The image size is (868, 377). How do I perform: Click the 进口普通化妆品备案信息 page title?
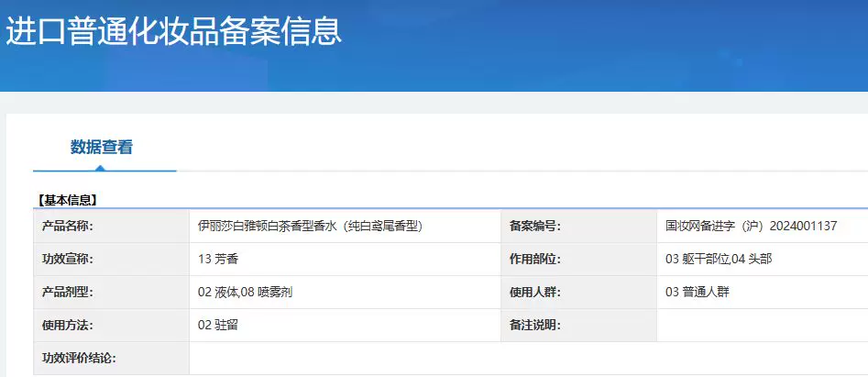(x=174, y=30)
